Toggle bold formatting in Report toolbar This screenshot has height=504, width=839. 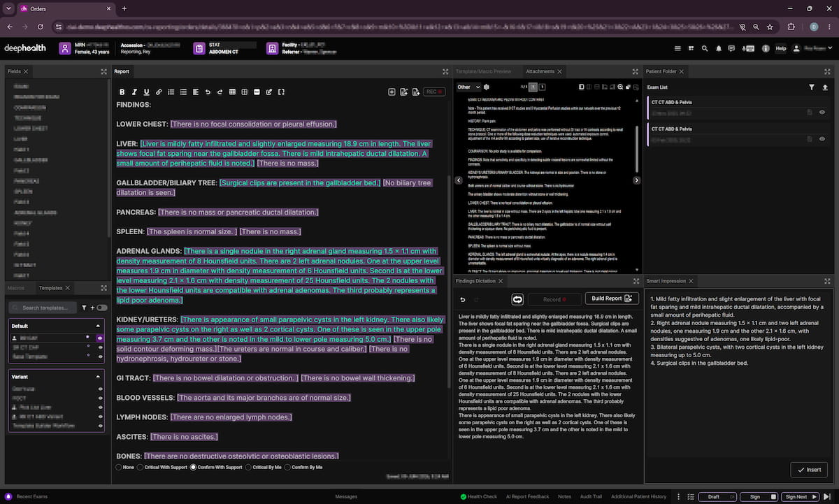point(122,92)
